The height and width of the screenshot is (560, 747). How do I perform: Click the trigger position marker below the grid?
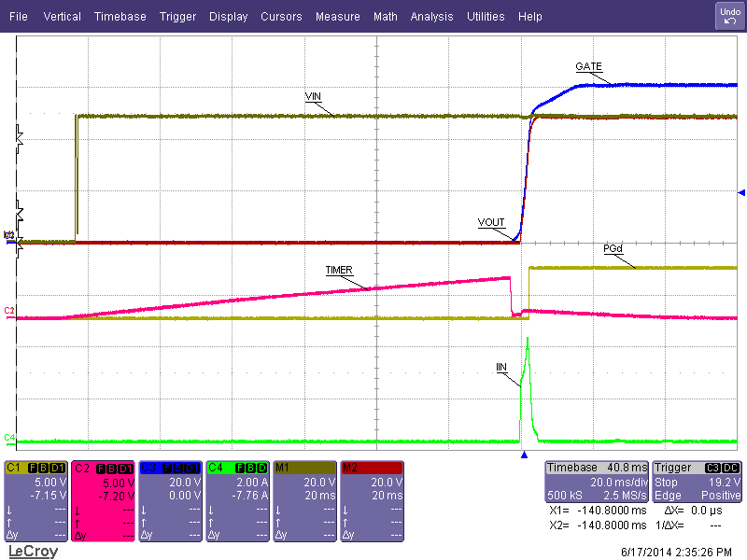click(524, 455)
